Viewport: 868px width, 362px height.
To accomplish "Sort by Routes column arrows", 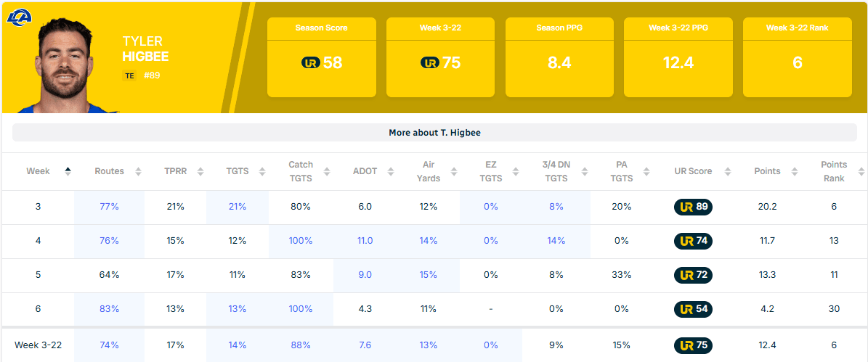I will [x=139, y=171].
